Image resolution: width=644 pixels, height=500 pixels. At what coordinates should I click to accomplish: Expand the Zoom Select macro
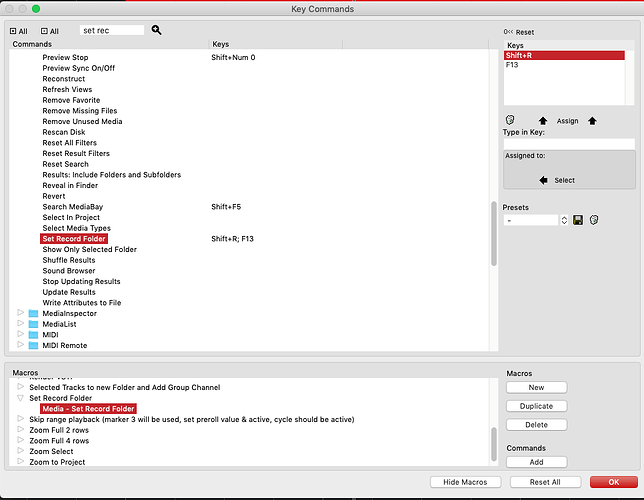[x=21, y=451]
